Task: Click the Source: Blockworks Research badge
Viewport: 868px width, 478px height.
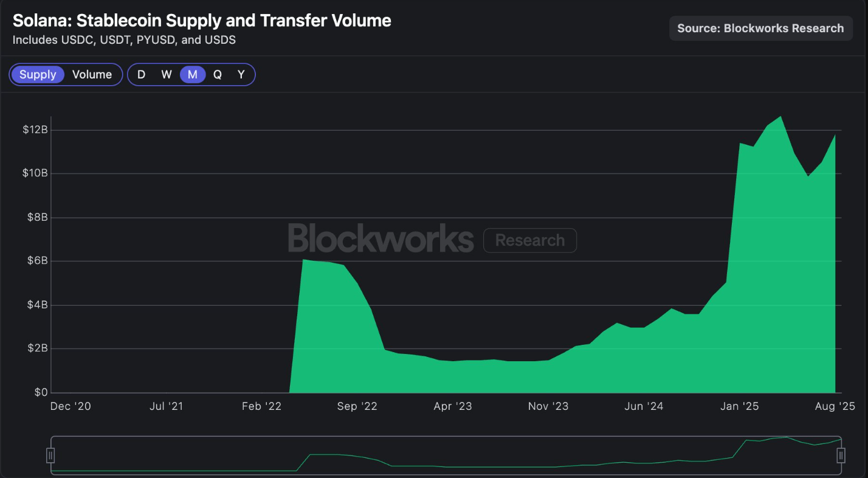Action: click(x=760, y=29)
